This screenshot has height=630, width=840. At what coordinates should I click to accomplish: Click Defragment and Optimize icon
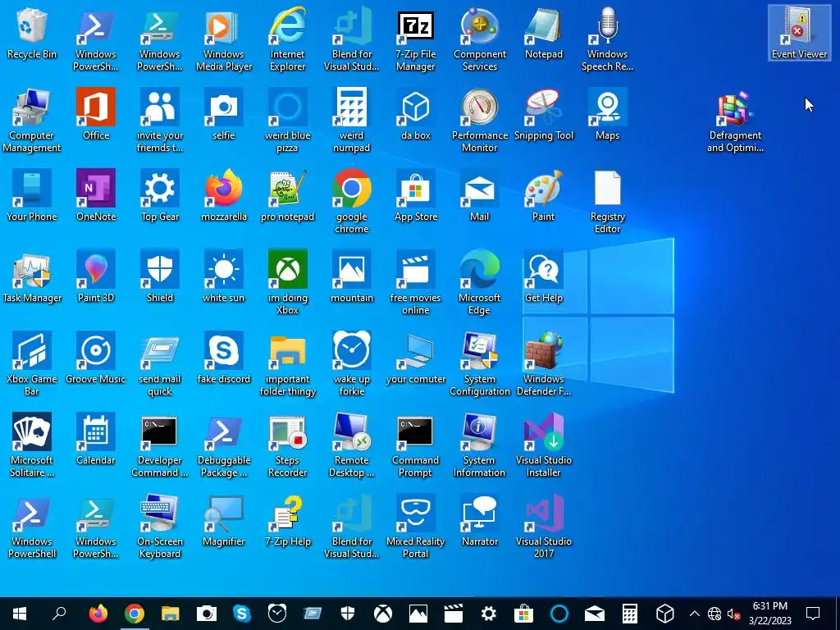click(x=735, y=120)
